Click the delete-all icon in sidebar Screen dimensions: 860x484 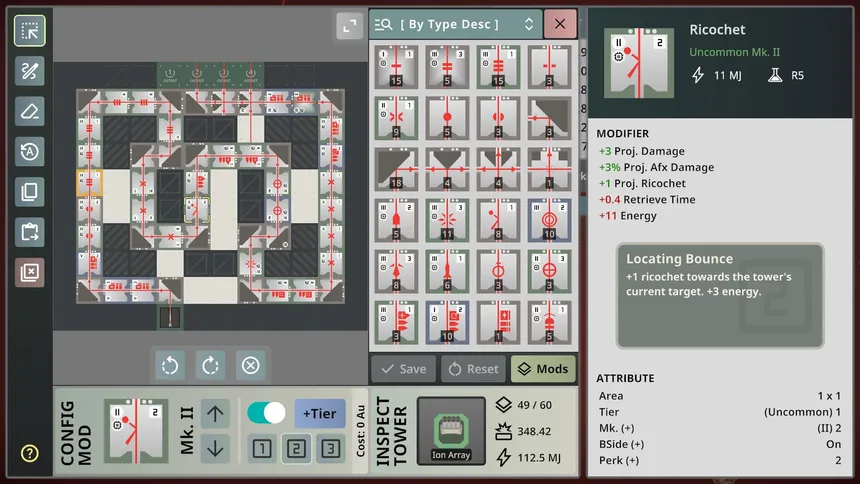pos(29,272)
